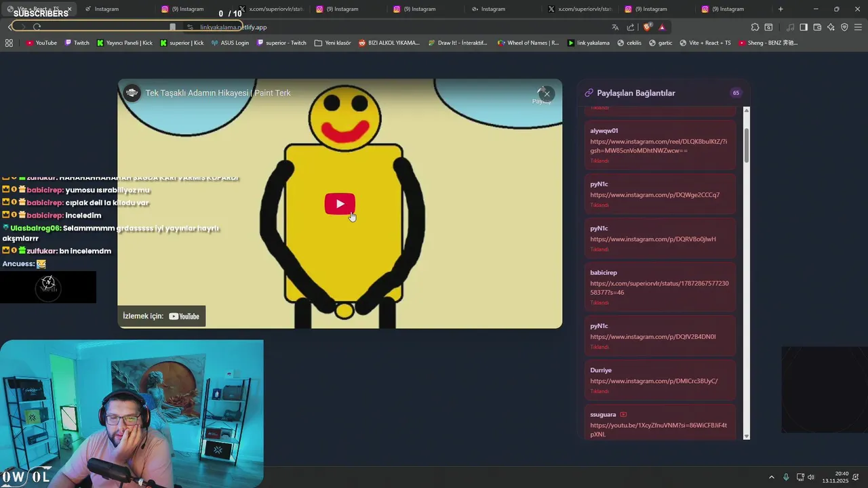Expand the 'Yeni klasör' bookmarks folder
The height and width of the screenshot is (488, 868).
pyautogui.click(x=333, y=43)
